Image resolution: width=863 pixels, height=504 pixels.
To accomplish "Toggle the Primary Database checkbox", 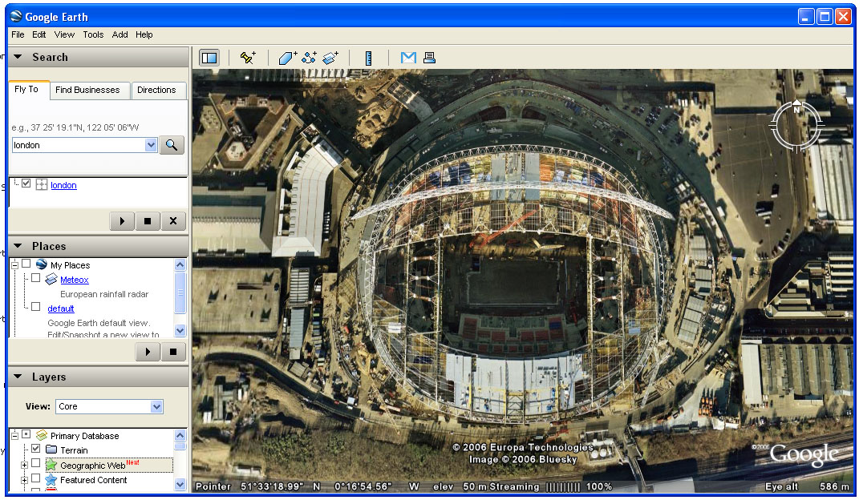I will [x=26, y=434].
